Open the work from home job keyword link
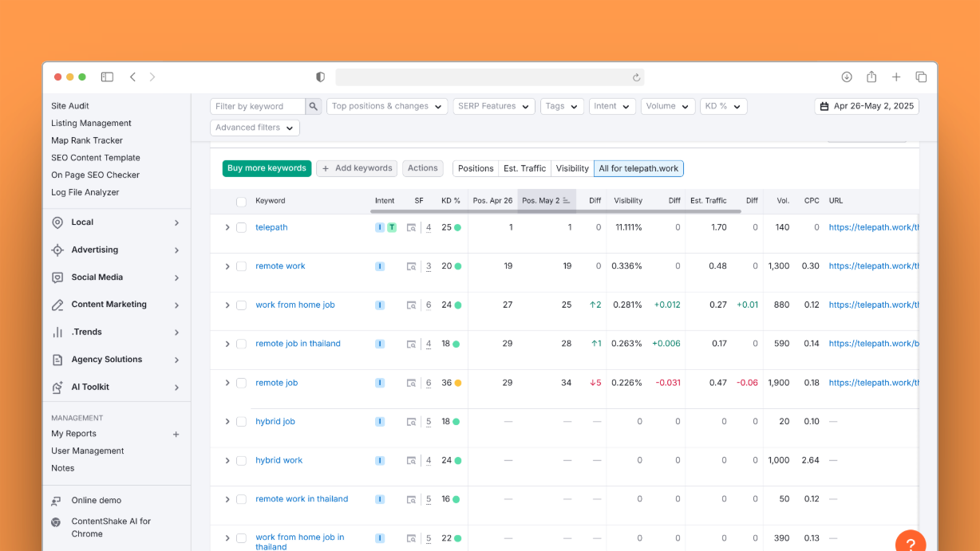 294,305
